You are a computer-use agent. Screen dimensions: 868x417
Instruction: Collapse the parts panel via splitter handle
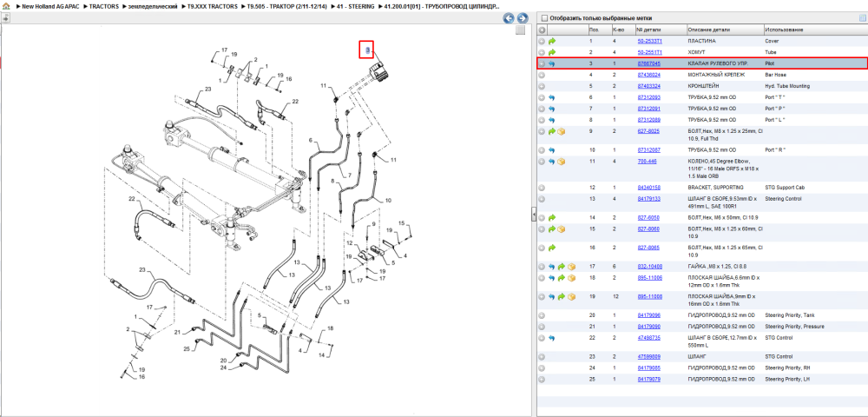[534, 213]
